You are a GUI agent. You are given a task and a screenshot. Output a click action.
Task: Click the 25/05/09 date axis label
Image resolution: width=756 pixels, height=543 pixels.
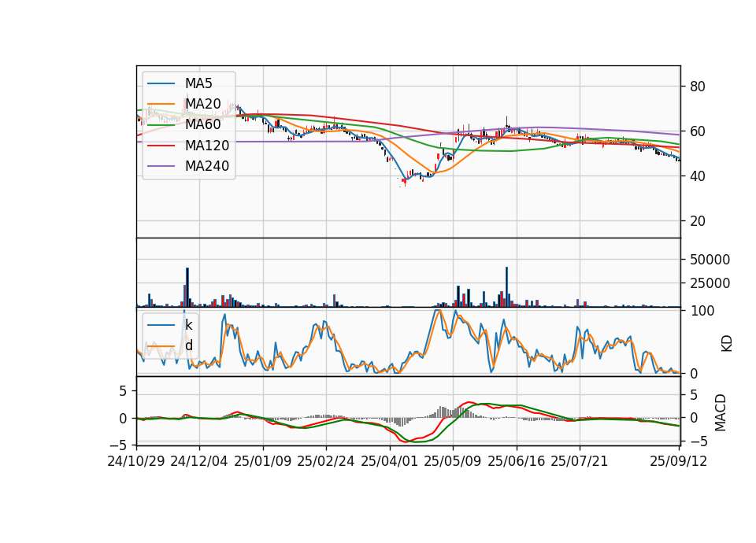tap(453, 461)
